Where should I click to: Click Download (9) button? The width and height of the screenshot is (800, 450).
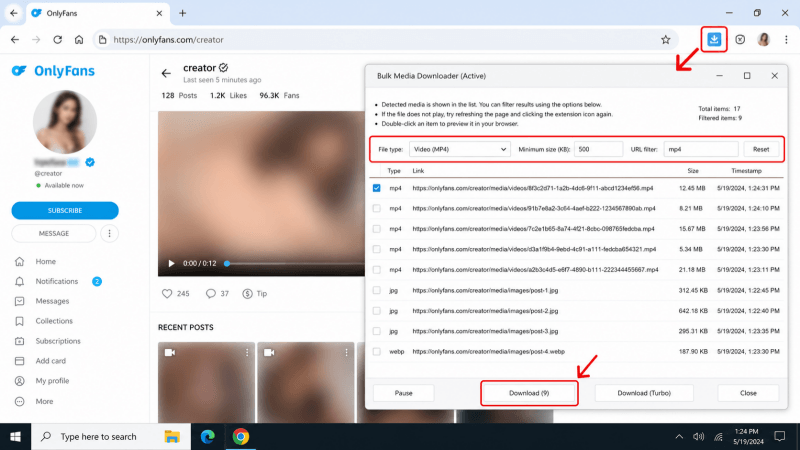pyautogui.click(x=529, y=393)
